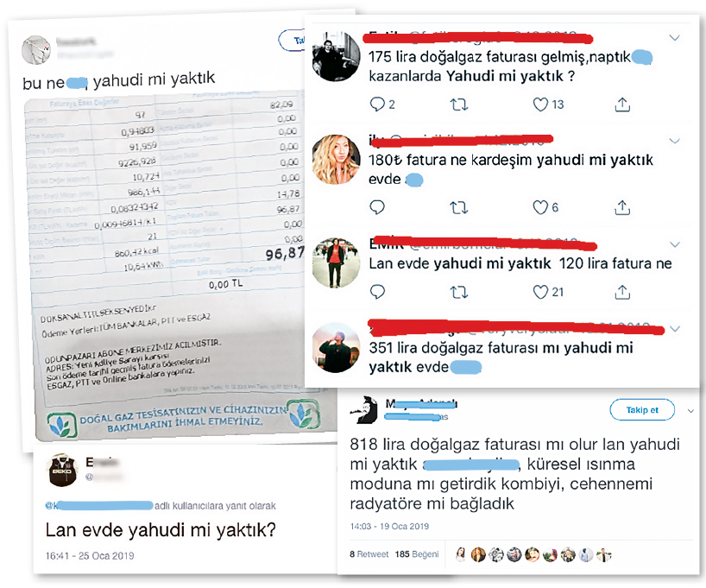Image resolution: width=706 pixels, height=588 pixels.
Task: Open the 8 Retweet count link
Action: (x=369, y=554)
